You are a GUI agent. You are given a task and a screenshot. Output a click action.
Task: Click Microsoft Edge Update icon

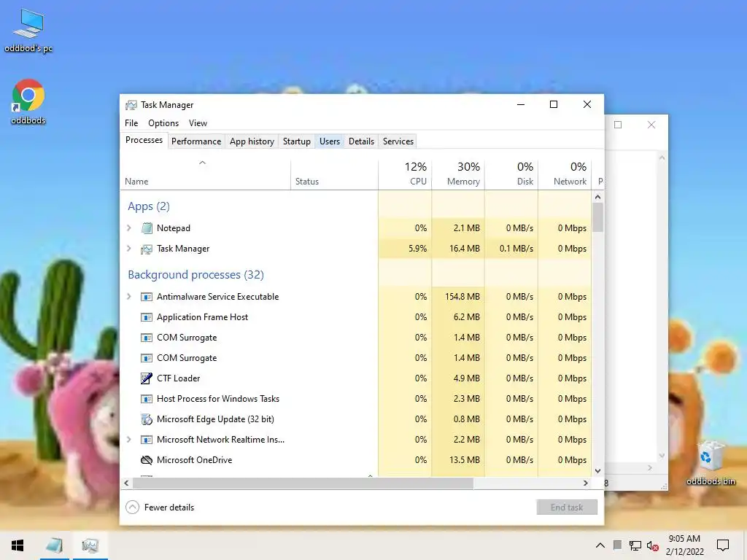tap(147, 419)
